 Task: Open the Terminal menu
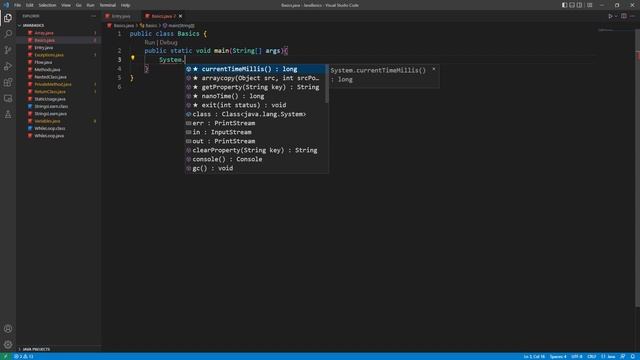108,5
